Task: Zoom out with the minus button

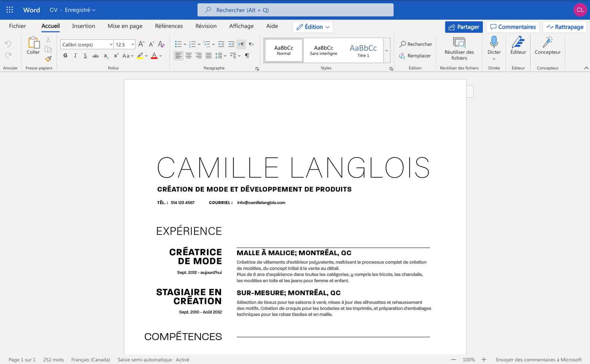Action: (454, 360)
